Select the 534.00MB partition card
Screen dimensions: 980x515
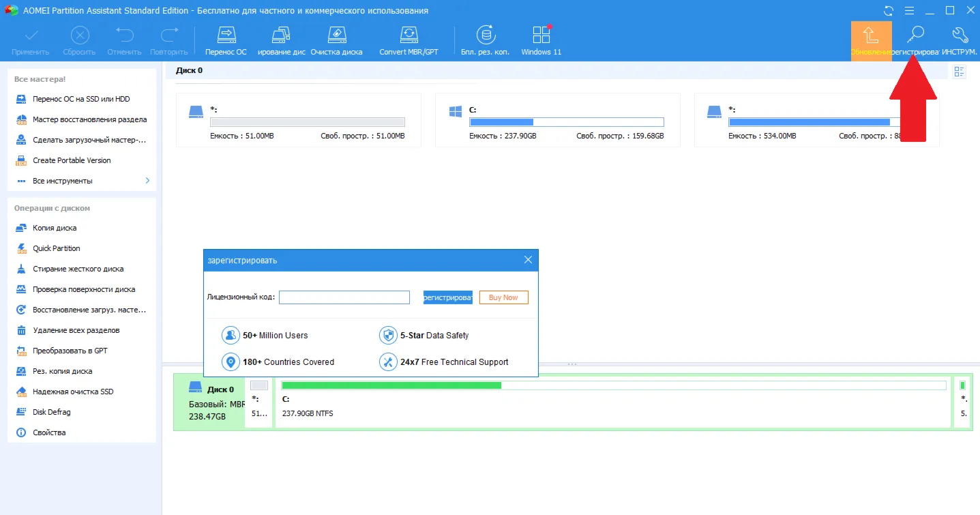click(x=816, y=120)
